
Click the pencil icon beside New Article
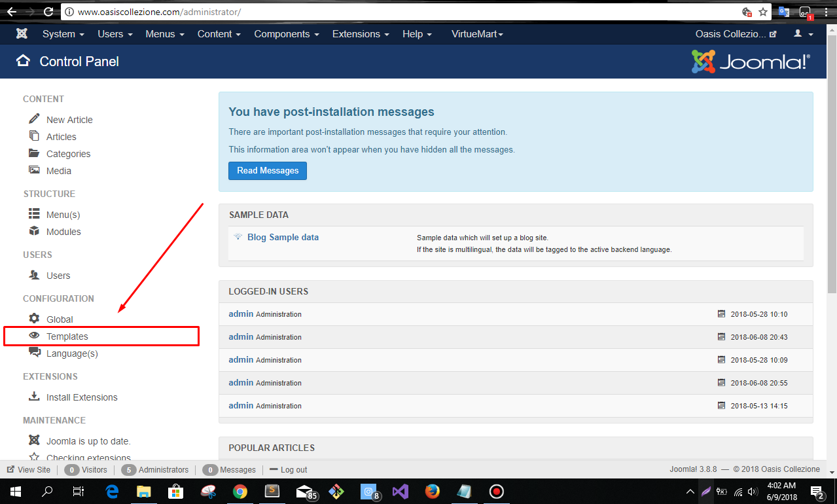(x=34, y=119)
